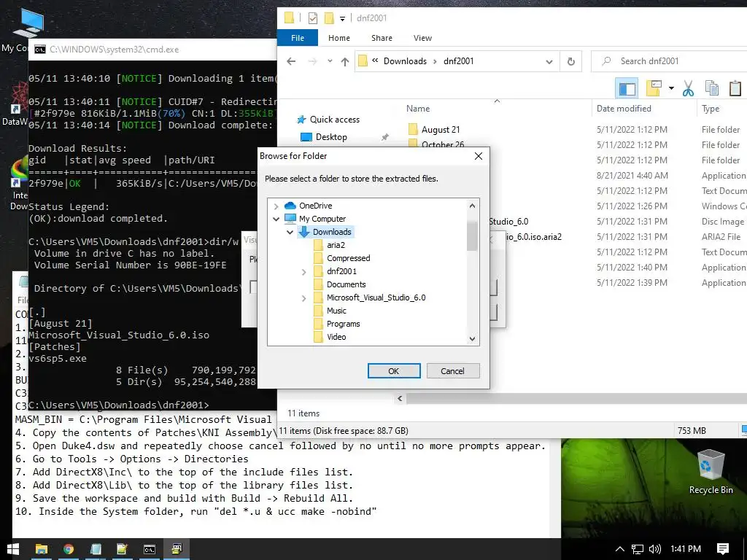Expand the dnf2001 folder node in tree
This screenshot has width=747, height=560.
tap(303, 272)
